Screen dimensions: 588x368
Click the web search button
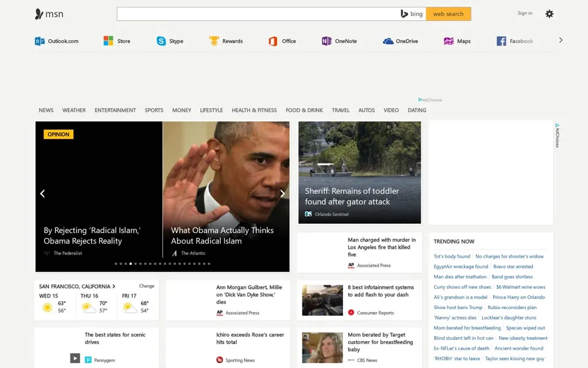(448, 14)
